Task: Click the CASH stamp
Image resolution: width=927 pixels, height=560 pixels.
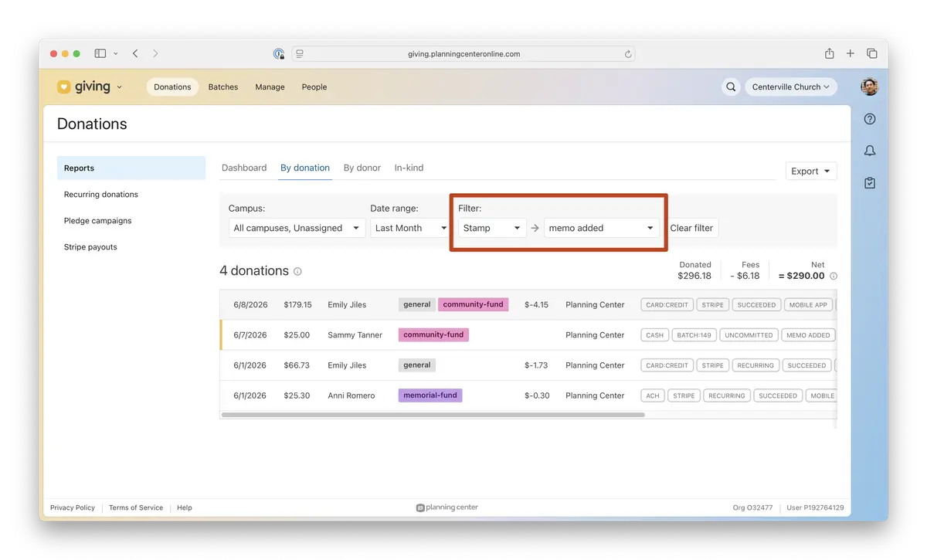Action: click(654, 335)
